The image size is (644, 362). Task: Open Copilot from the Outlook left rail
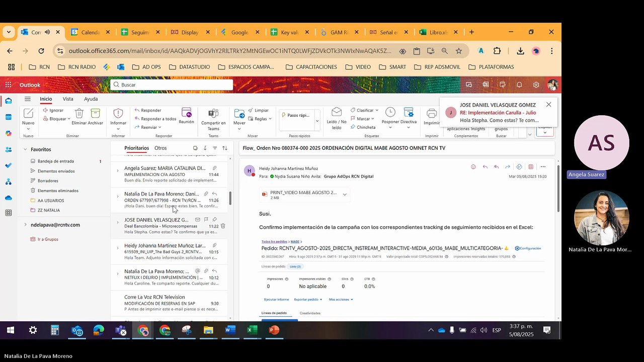(9, 133)
